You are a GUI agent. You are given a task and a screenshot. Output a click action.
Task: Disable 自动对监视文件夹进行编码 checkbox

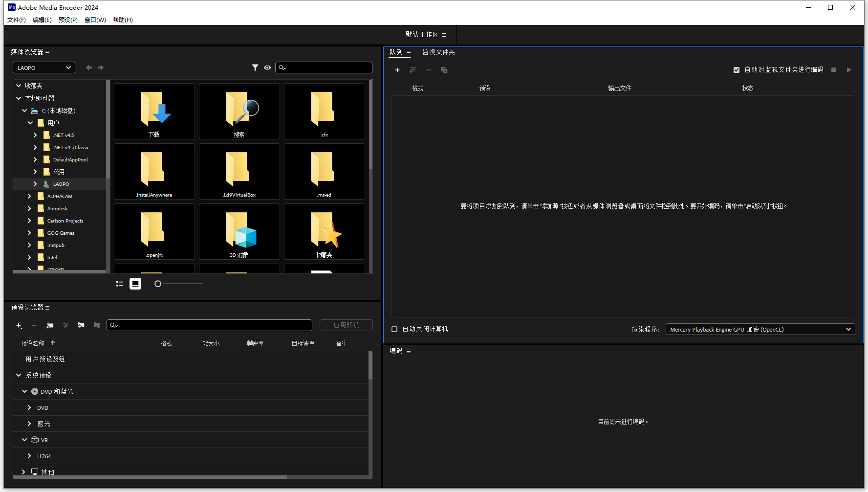(x=737, y=69)
